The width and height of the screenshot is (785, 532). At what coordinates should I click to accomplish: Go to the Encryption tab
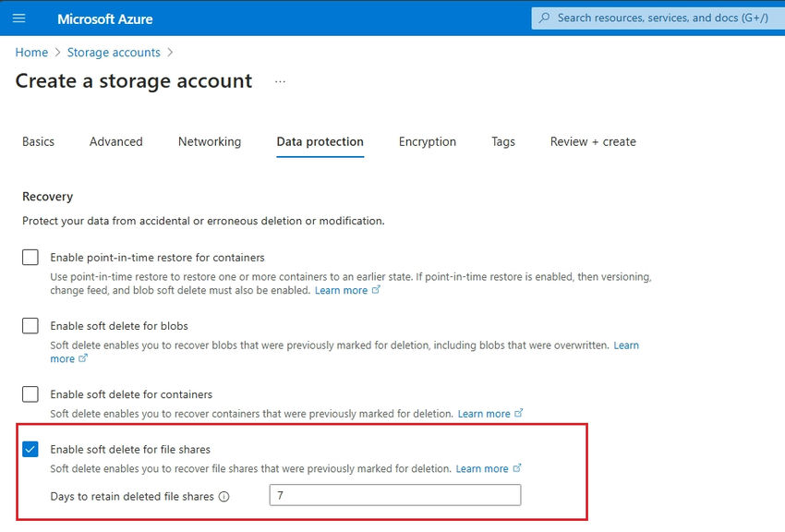428,141
